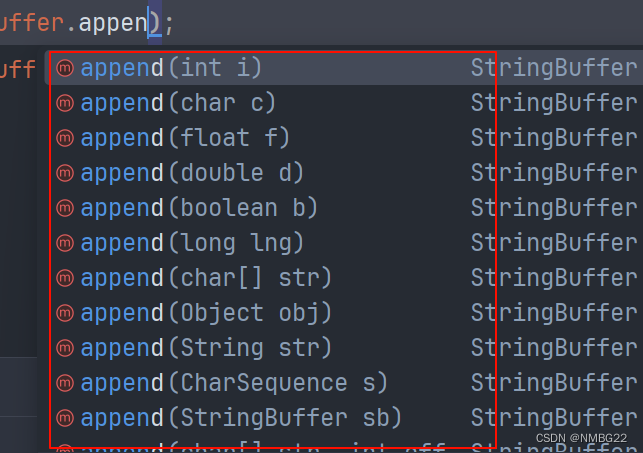Select append(long lng) from the popup
The image size is (643, 453).
click(344, 243)
